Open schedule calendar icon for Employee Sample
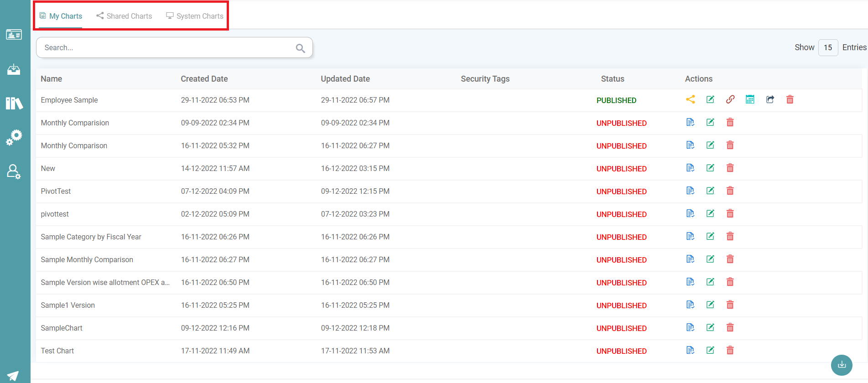 (x=750, y=99)
